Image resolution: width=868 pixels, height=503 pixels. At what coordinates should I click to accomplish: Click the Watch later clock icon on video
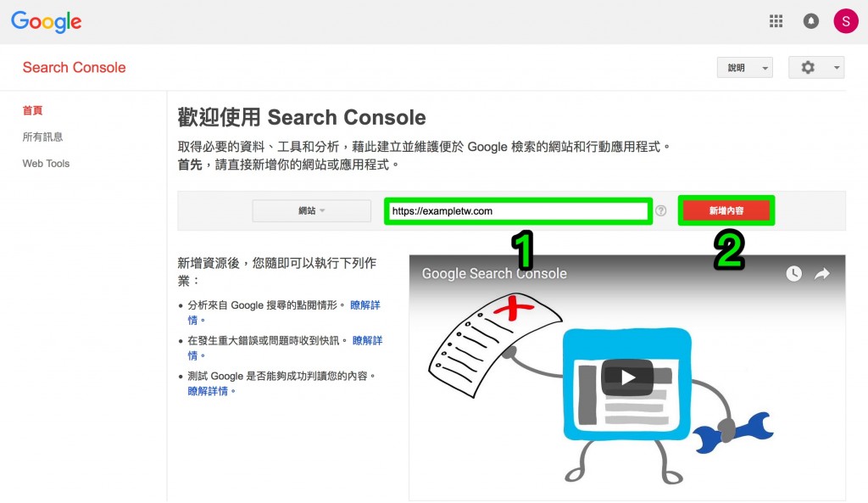coord(793,274)
